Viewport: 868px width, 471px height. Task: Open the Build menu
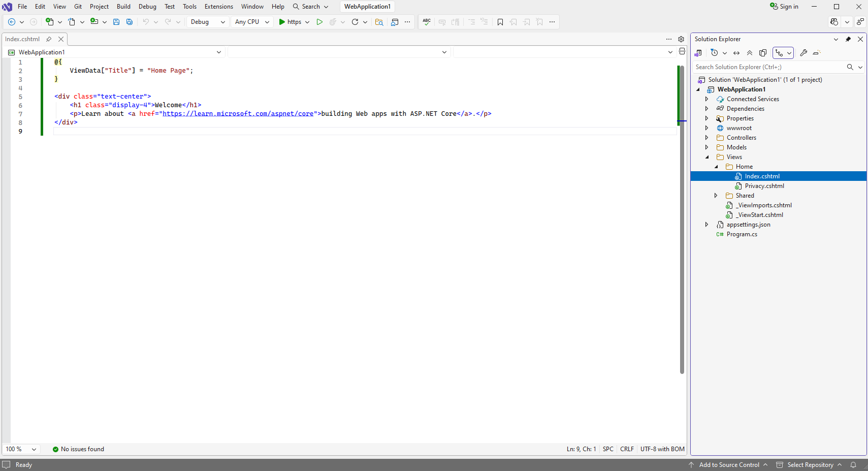coord(123,7)
